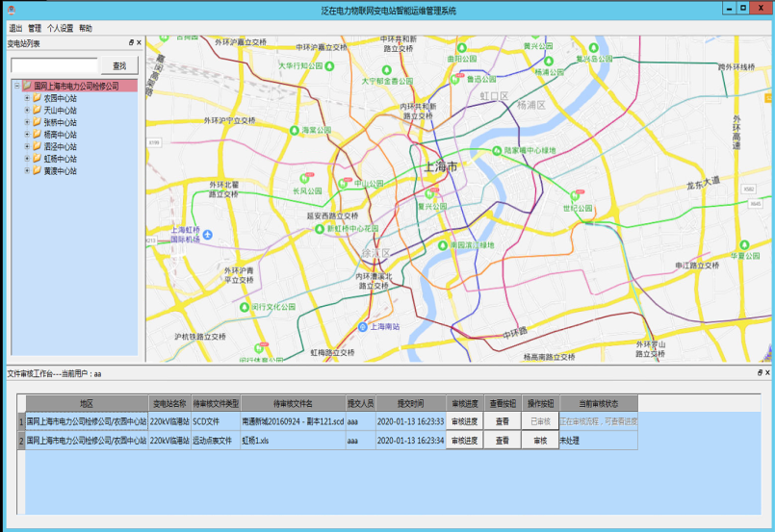The image size is (775, 532).
Task: Click the 查找 search button
Action: pyautogui.click(x=119, y=65)
